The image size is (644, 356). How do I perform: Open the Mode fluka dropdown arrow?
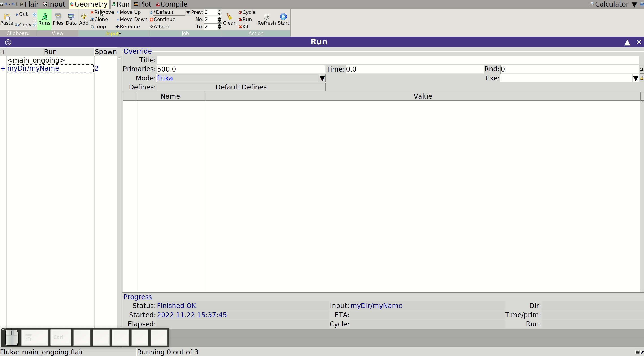[x=322, y=78]
